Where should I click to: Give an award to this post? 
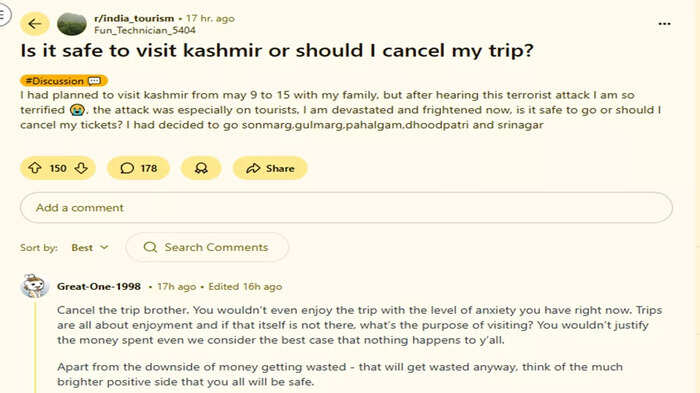click(201, 168)
